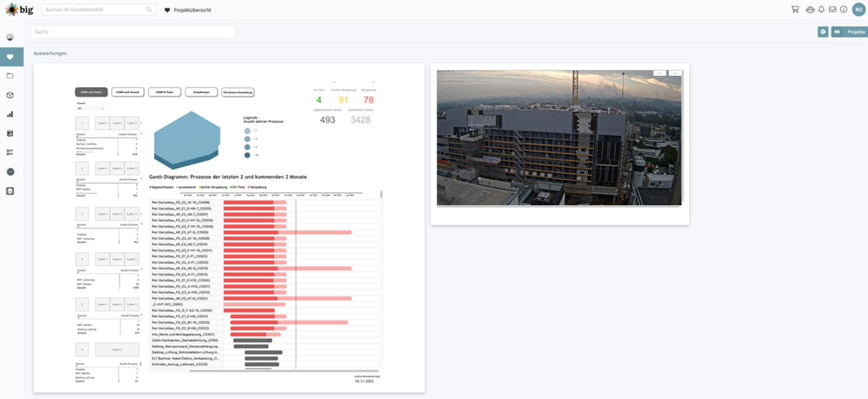This screenshot has width=868, height=399.
Task: Expand the Gewerk 'Alle' dropdown
Action: (x=90, y=109)
